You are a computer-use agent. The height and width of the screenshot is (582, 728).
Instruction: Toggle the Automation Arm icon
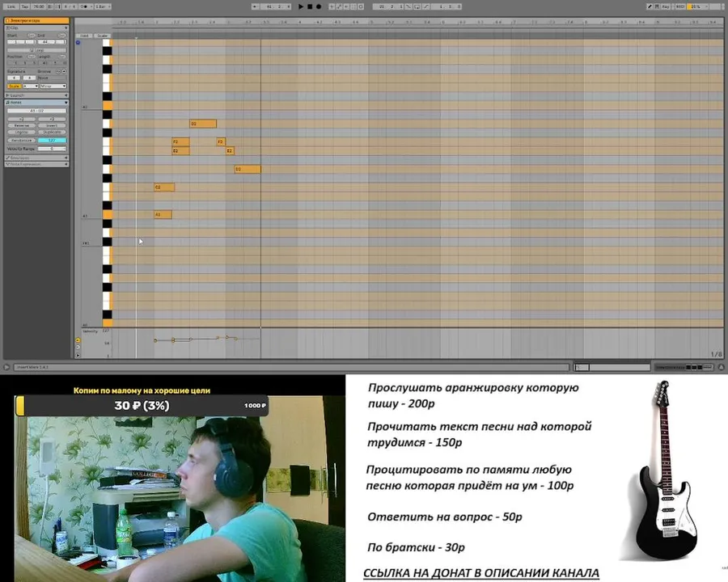point(339,6)
